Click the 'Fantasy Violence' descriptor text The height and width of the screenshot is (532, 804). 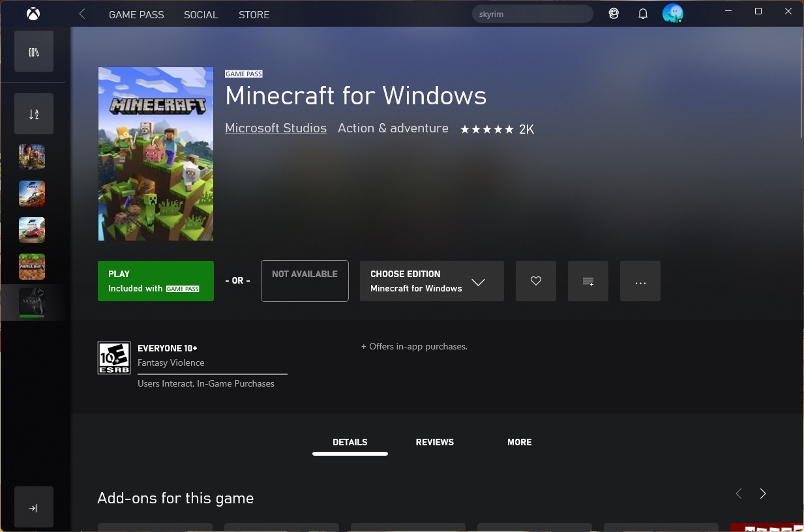(171, 362)
